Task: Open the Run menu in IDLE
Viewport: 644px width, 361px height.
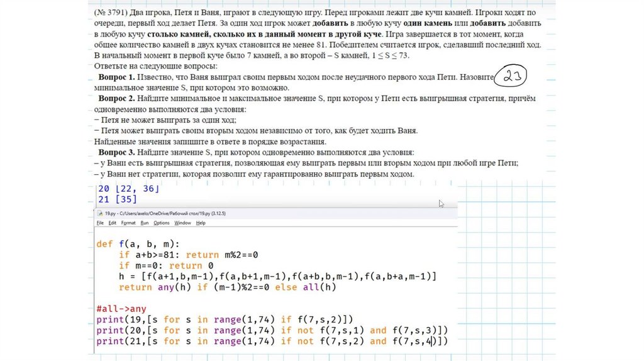Action: (x=145, y=223)
